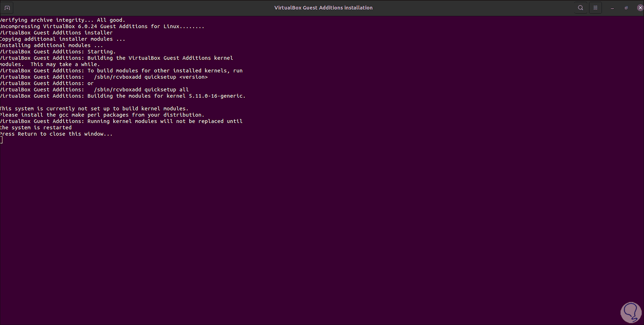Click the 'the system is restarted' line

[36, 127]
